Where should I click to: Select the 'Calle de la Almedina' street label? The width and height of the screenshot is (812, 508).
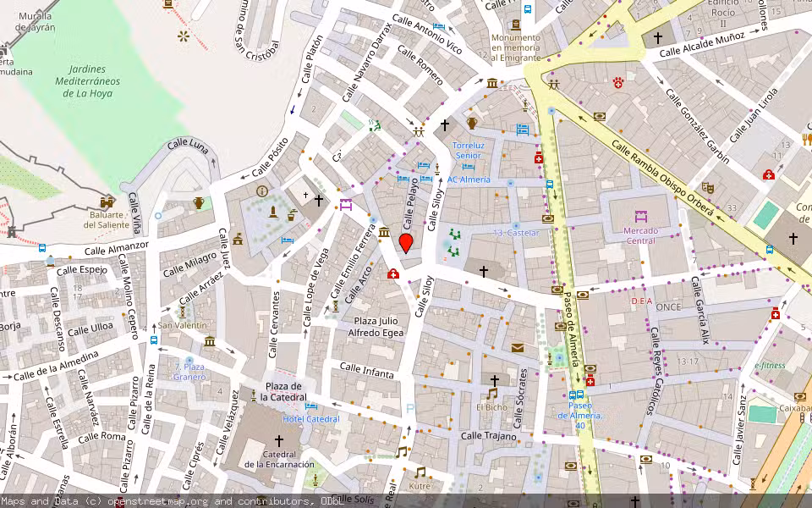click(x=56, y=366)
